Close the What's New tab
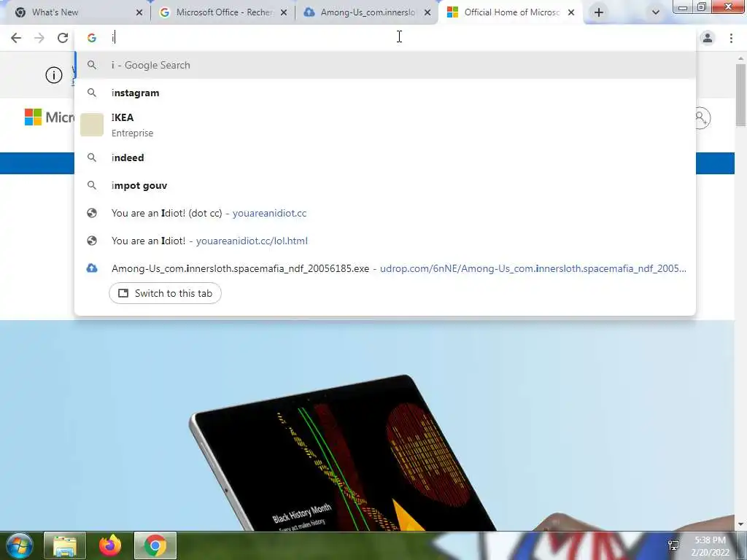 (x=139, y=12)
